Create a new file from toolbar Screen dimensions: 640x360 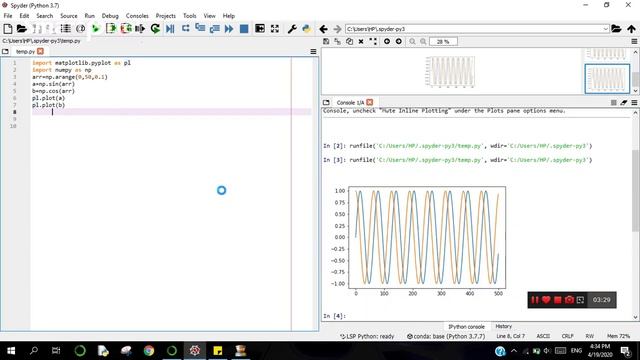point(7,29)
